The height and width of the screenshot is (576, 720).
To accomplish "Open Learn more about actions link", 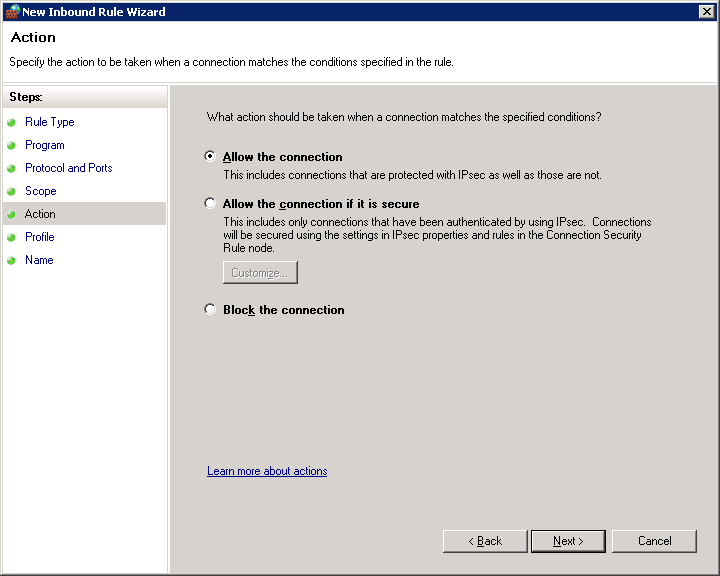I will (x=267, y=471).
